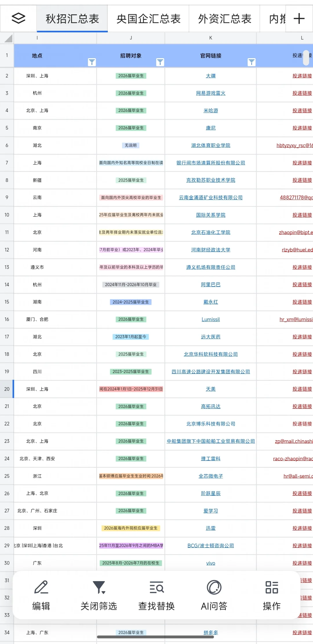
Task: Open Lumissil link
Action: tap(211, 319)
